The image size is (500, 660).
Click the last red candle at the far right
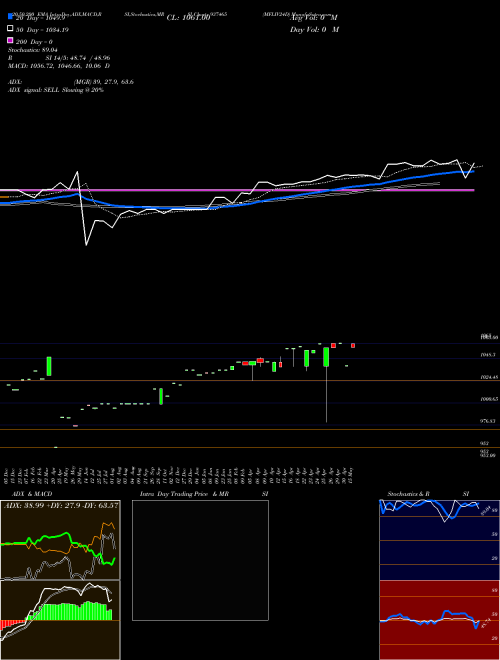pos(353,346)
